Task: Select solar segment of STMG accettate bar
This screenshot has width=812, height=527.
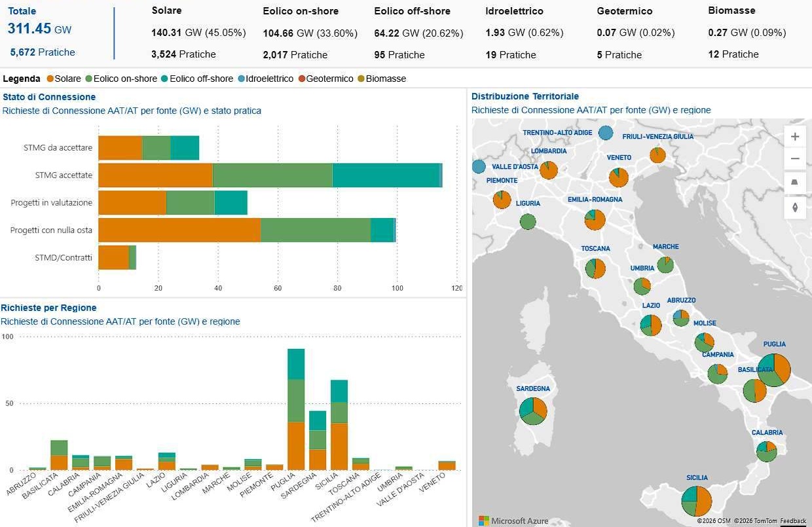Action: coord(156,175)
